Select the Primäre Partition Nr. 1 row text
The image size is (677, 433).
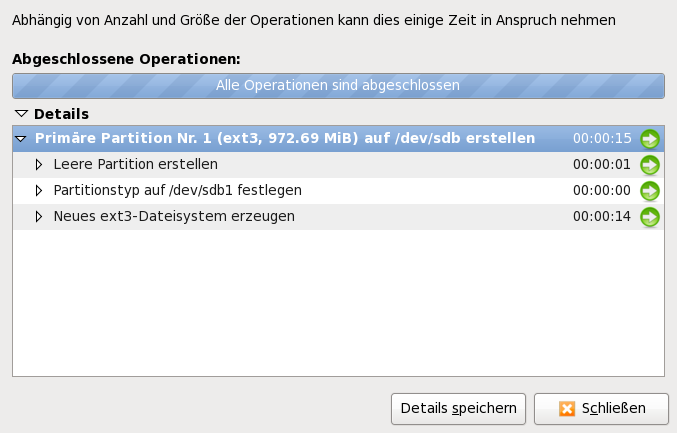click(x=278, y=138)
